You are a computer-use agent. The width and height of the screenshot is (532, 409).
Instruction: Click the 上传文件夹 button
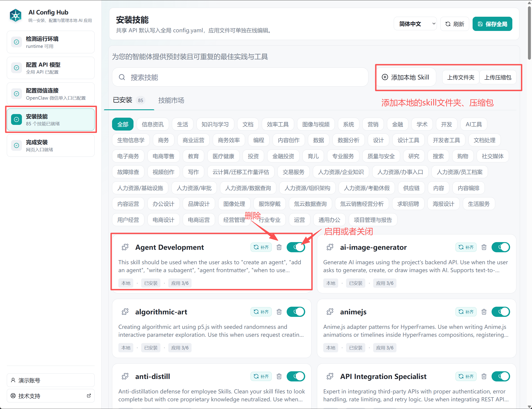461,77
